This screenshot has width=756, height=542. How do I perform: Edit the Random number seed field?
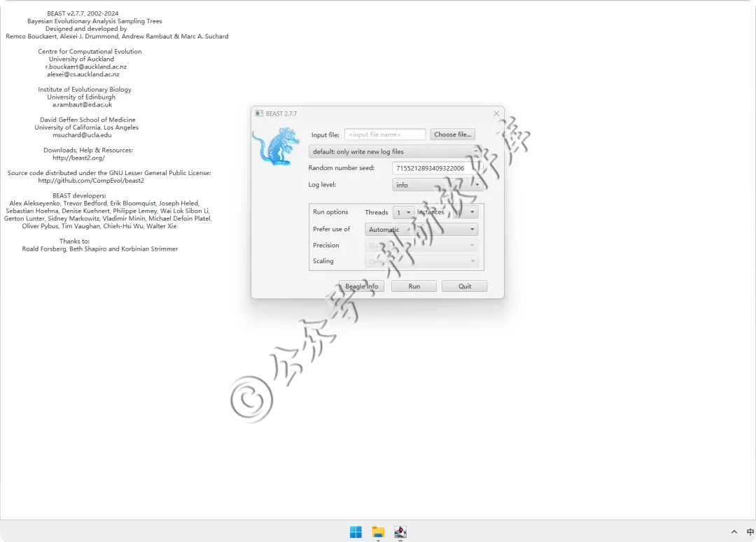pos(437,168)
